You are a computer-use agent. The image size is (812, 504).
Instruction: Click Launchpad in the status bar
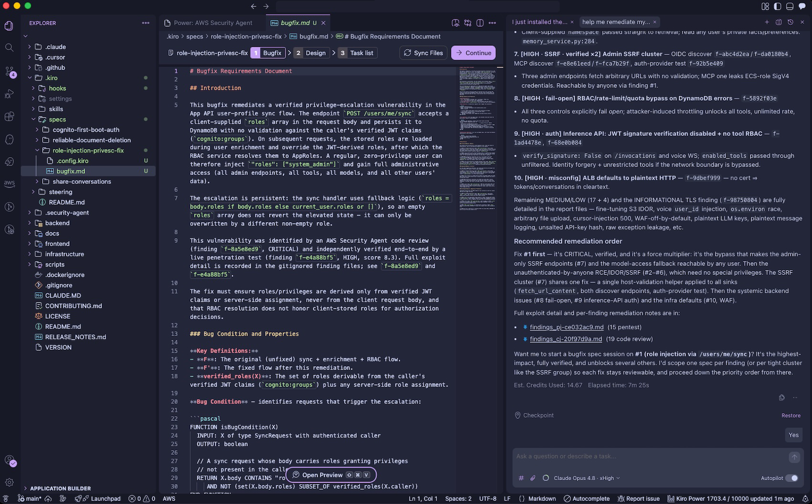pyautogui.click(x=98, y=499)
